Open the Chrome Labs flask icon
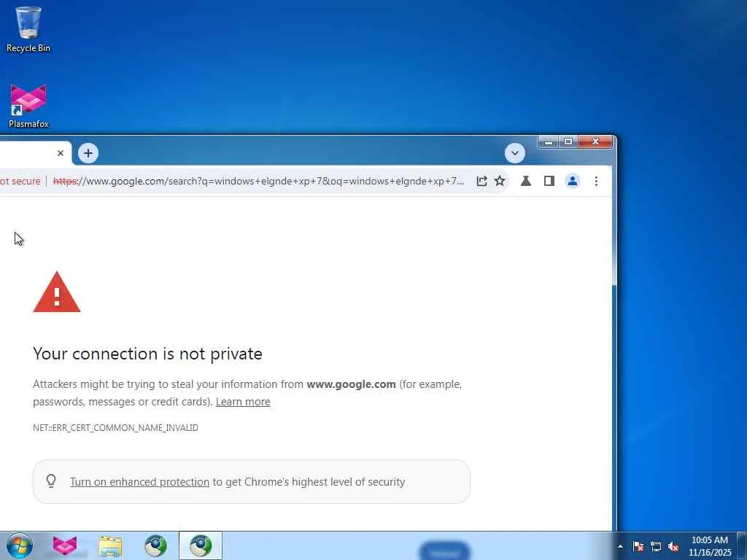 [x=526, y=181]
